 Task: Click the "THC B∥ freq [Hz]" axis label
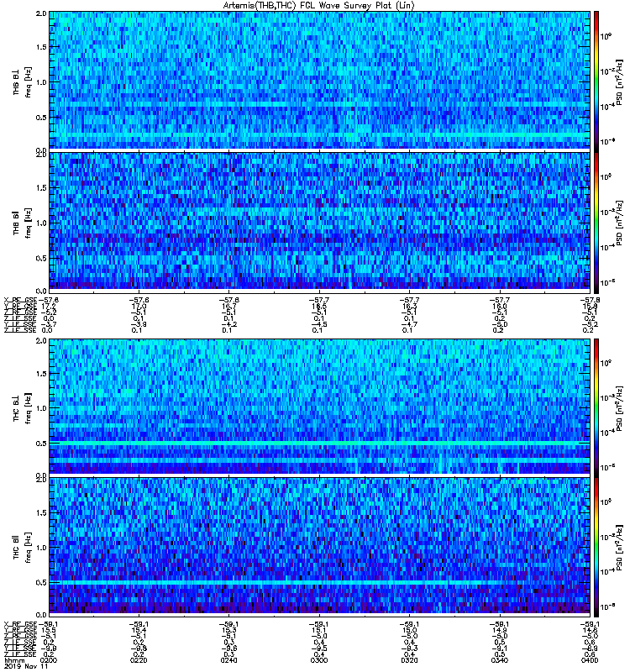[23, 548]
